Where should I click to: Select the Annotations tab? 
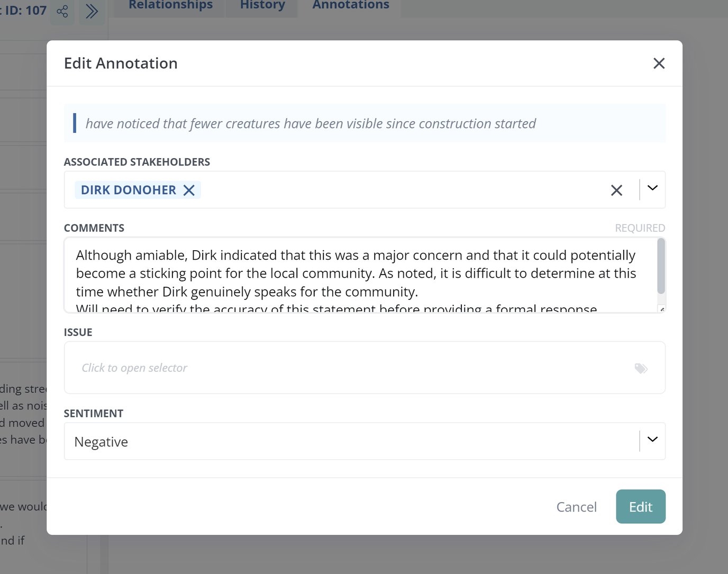[350, 5]
